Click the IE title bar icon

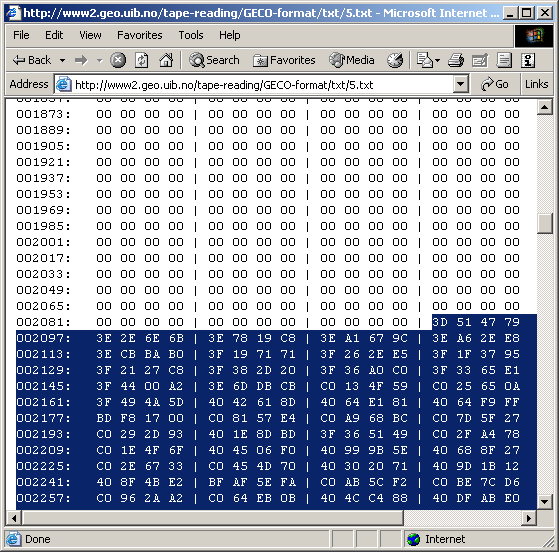(x=14, y=13)
